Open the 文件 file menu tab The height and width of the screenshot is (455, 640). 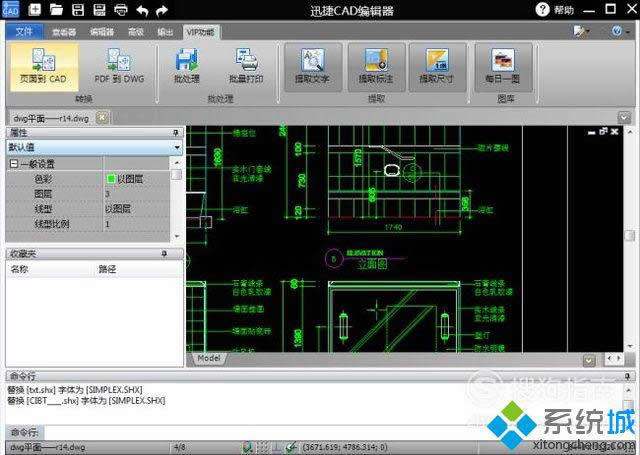tap(24, 31)
